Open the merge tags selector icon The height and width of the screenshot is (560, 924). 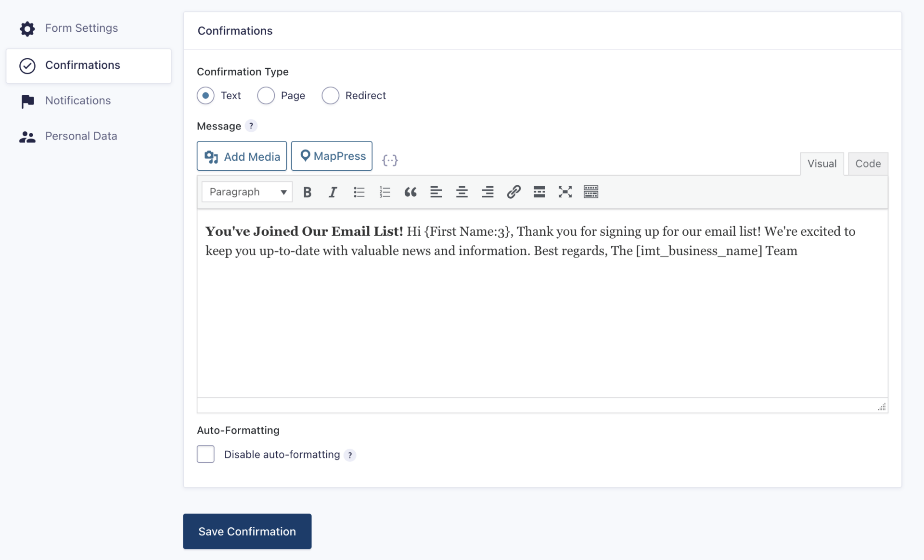[x=390, y=160]
